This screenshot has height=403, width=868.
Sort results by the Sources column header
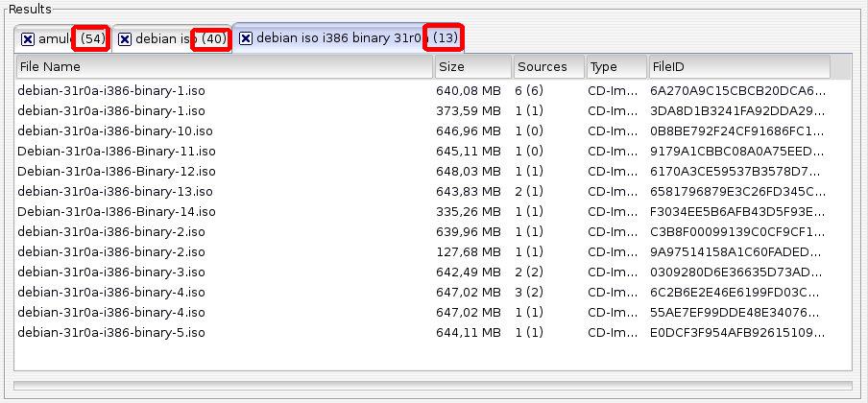(548, 67)
